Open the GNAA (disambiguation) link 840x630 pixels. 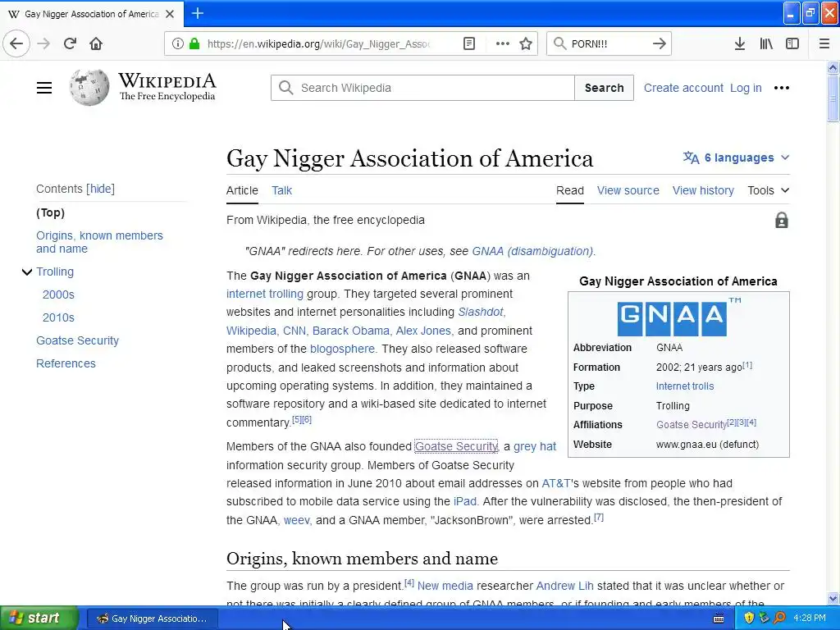pyautogui.click(x=532, y=251)
